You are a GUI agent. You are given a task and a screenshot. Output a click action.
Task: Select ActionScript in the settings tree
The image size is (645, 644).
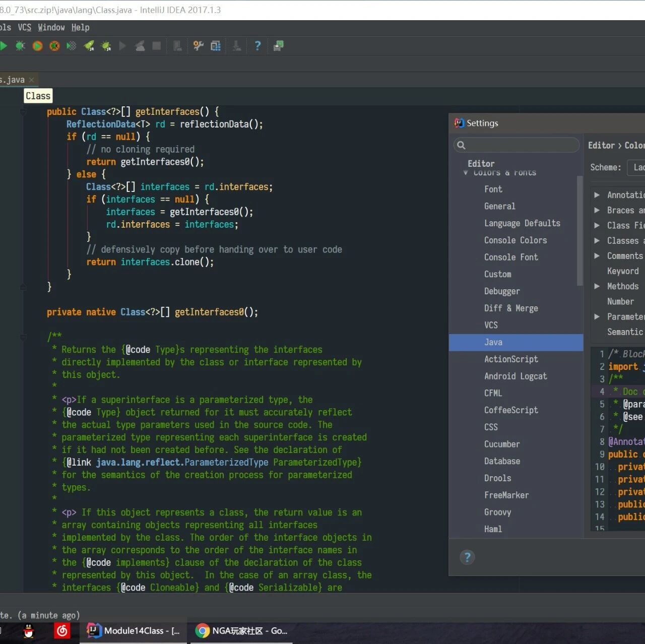(511, 359)
